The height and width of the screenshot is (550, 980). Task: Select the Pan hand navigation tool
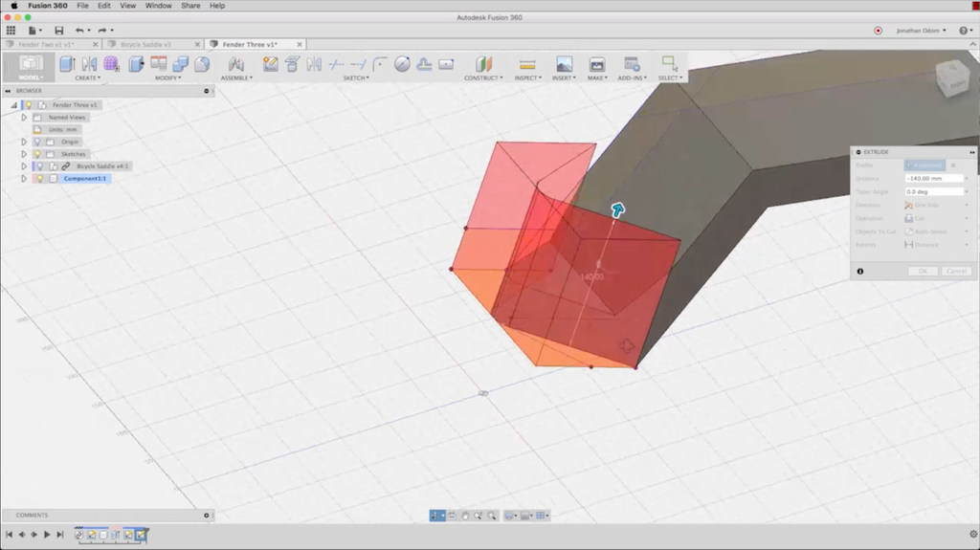[x=465, y=516]
